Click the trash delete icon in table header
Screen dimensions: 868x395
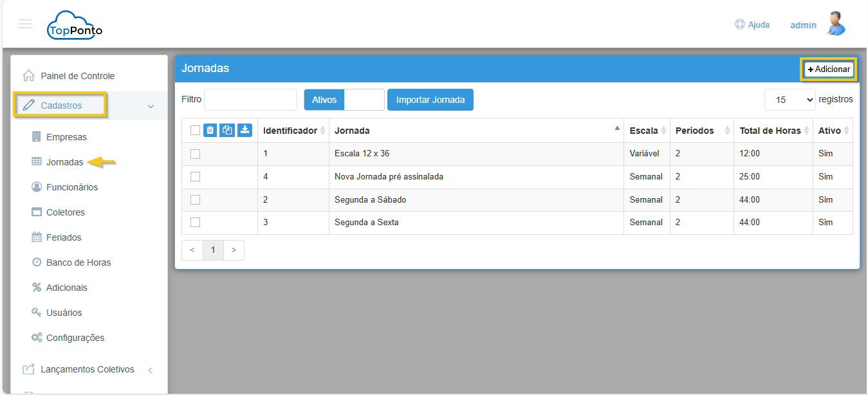tap(210, 130)
